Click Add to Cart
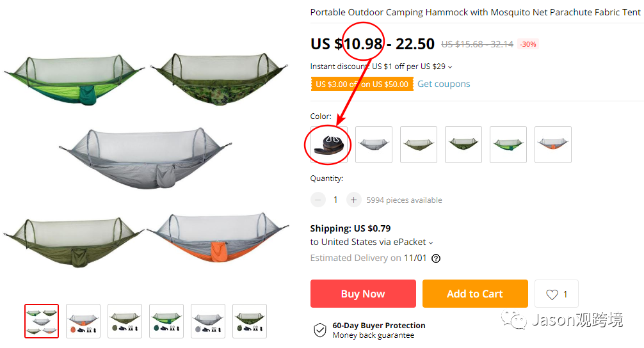Viewport: 644px width, 348px height. coord(475,294)
